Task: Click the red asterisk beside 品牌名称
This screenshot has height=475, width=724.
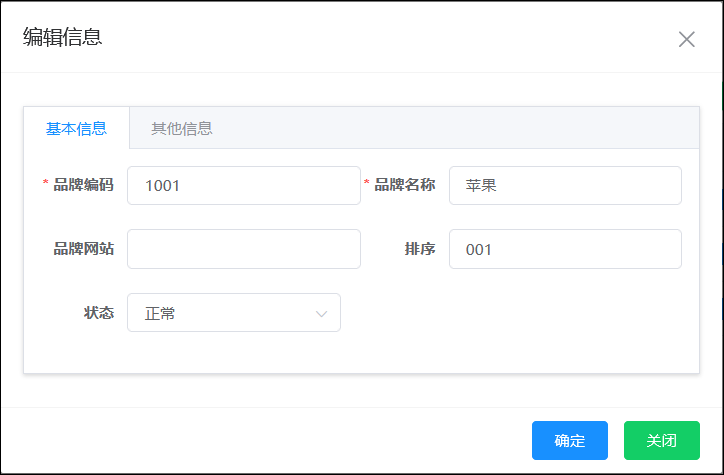Action: pyautogui.click(x=367, y=184)
